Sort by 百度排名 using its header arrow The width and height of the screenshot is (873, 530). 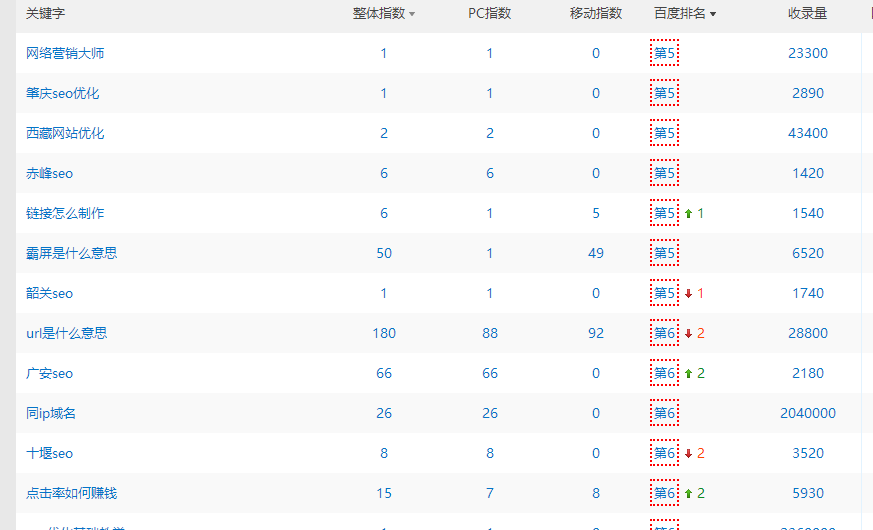click(x=713, y=15)
